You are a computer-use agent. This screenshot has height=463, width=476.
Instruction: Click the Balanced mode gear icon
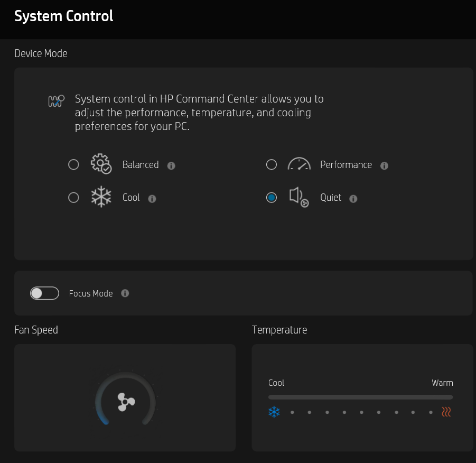[100, 164]
